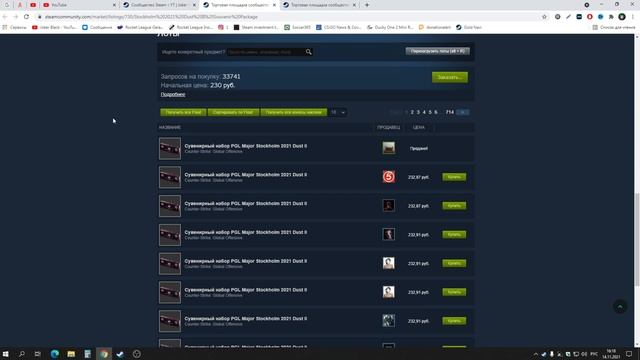The image size is (640, 360).
Task: Open the 'Rocket League Gara...' bookmark
Action: click(140, 27)
